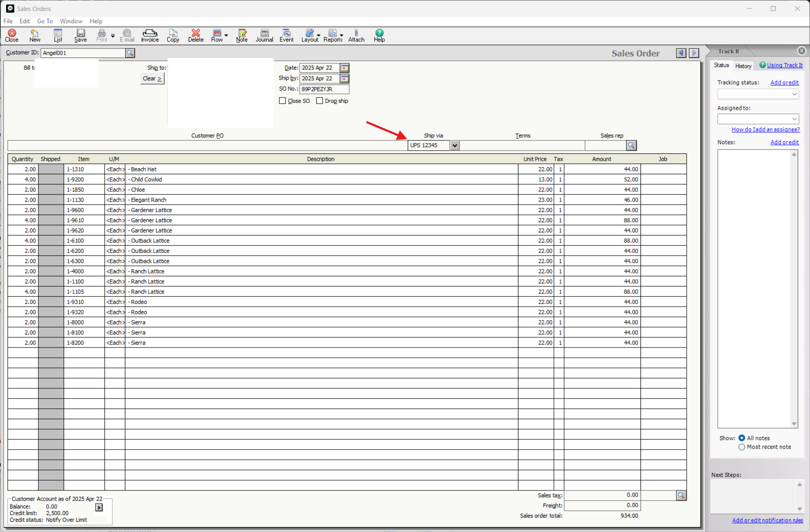Open the File menu

[x=8, y=21]
